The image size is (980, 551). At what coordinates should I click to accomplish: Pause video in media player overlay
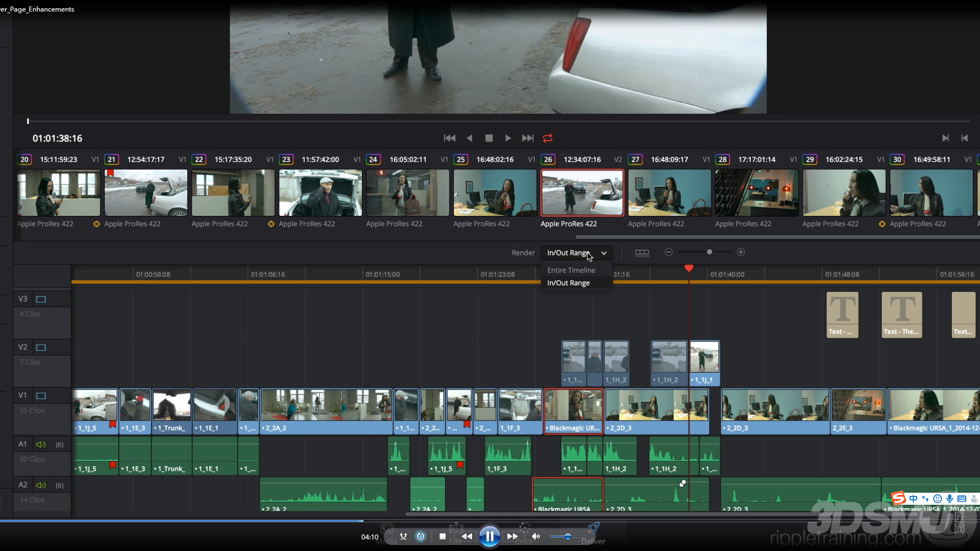pos(489,536)
